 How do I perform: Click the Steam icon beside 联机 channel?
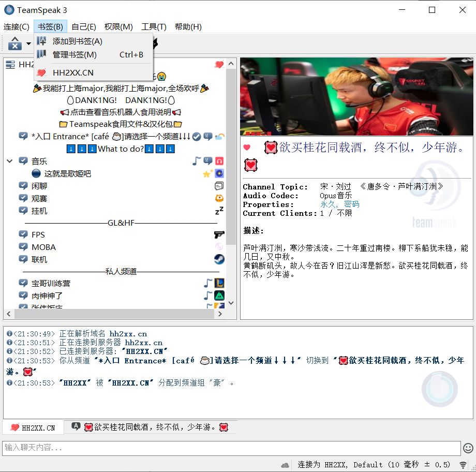[x=219, y=259]
